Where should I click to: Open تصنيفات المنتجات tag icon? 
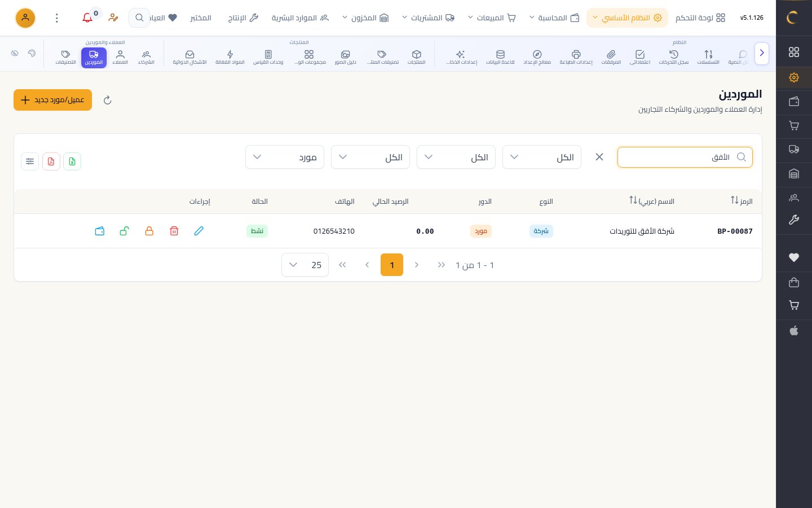point(382,57)
